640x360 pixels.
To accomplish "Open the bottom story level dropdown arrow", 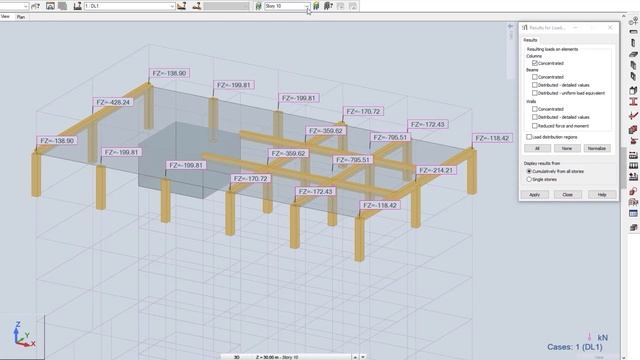I will 362,357.
